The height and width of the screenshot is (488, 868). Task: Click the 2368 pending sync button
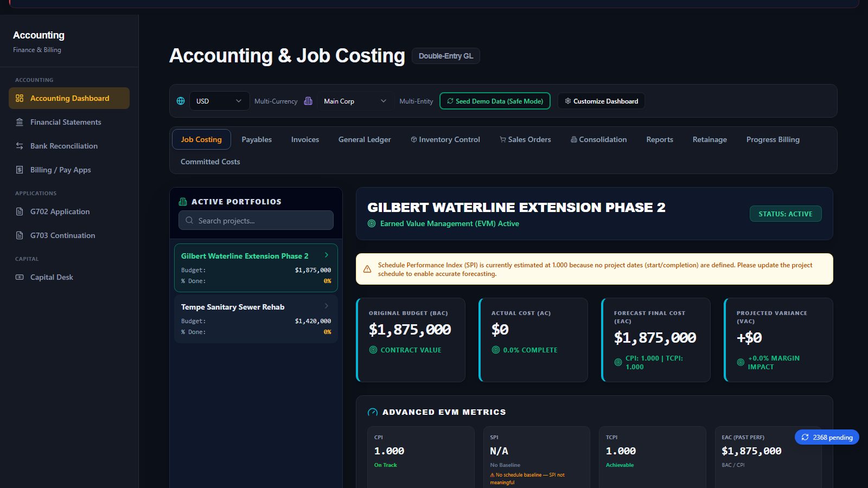coord(827,437)
